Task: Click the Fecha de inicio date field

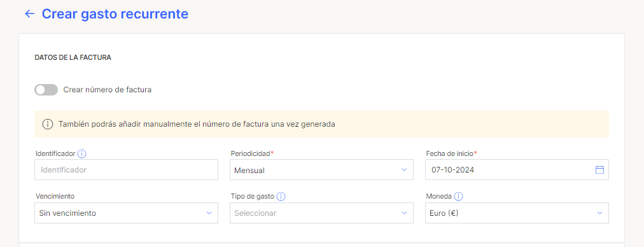Action: 517,170
